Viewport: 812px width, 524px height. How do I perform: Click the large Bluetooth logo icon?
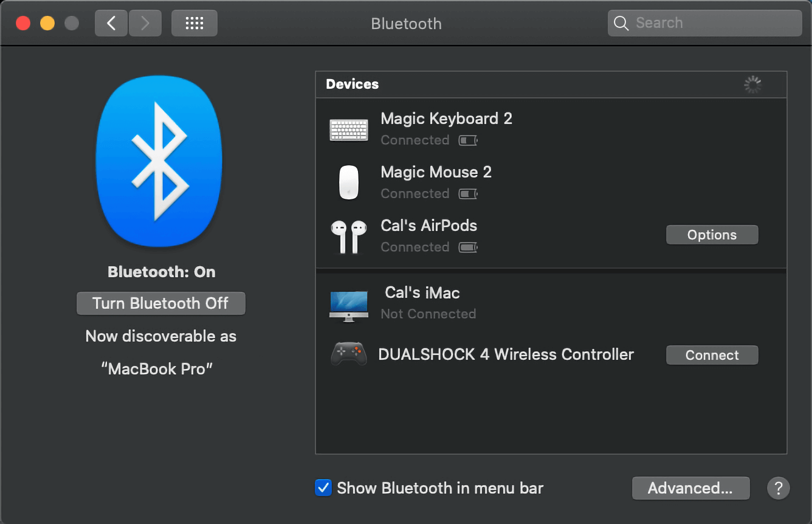(159, 161)
